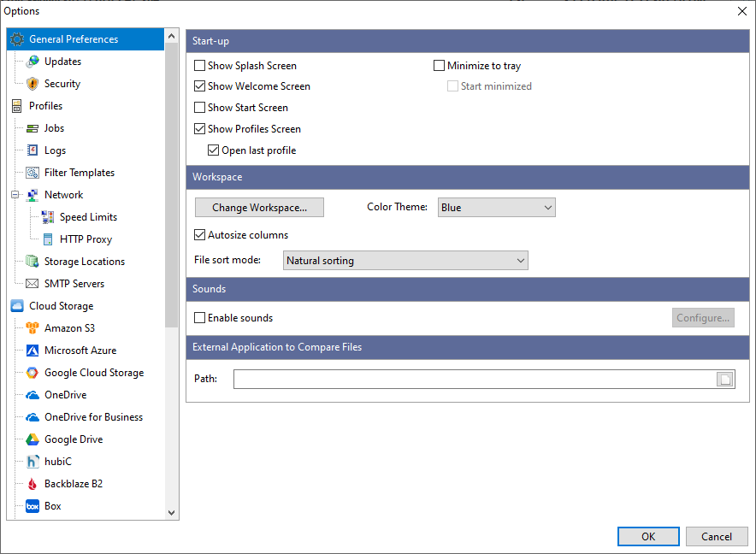Select HTTP Proxy tree item
756x554 pixels.
86,239
